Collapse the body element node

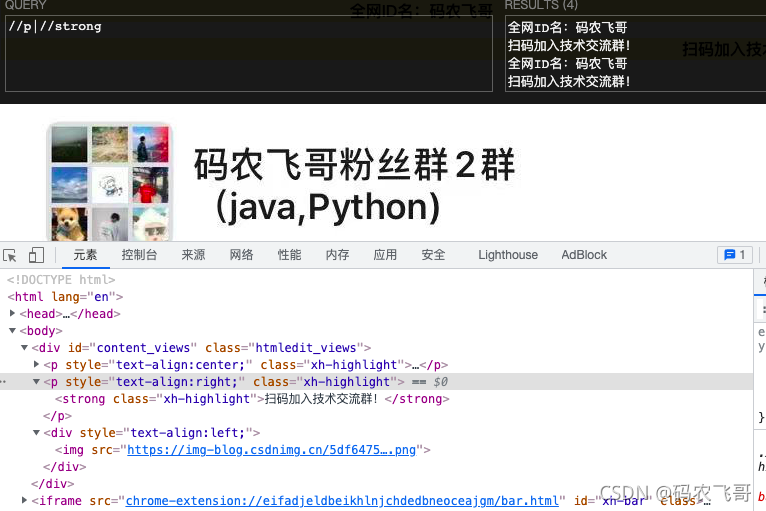pyautogui.click(x=13, y=331)
